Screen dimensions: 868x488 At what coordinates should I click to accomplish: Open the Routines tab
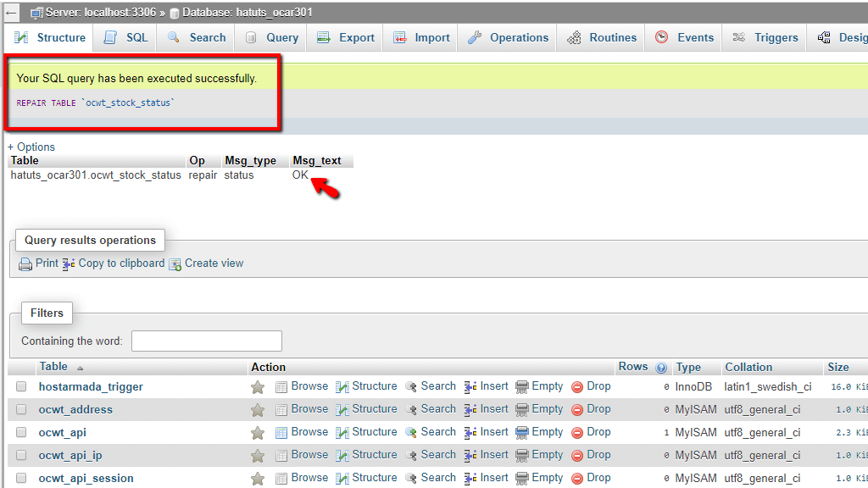[x=601, y=37]
